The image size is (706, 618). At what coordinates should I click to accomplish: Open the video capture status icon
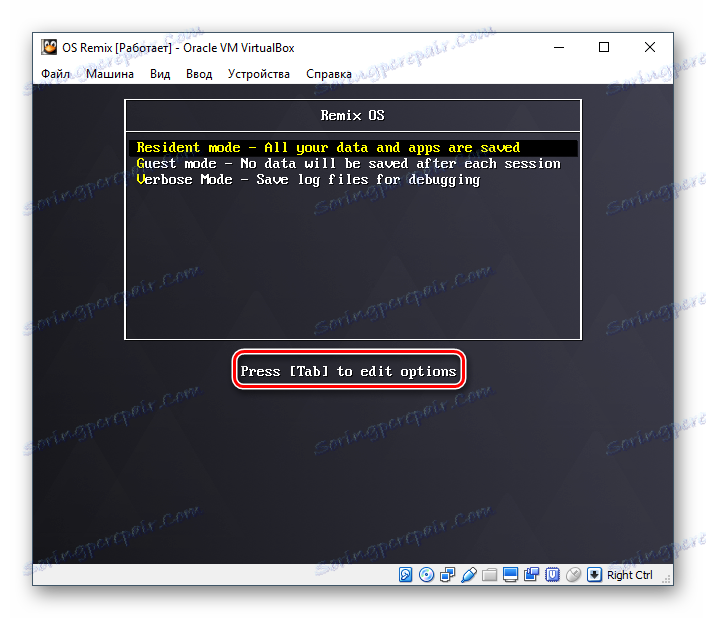tap(531, 575)
